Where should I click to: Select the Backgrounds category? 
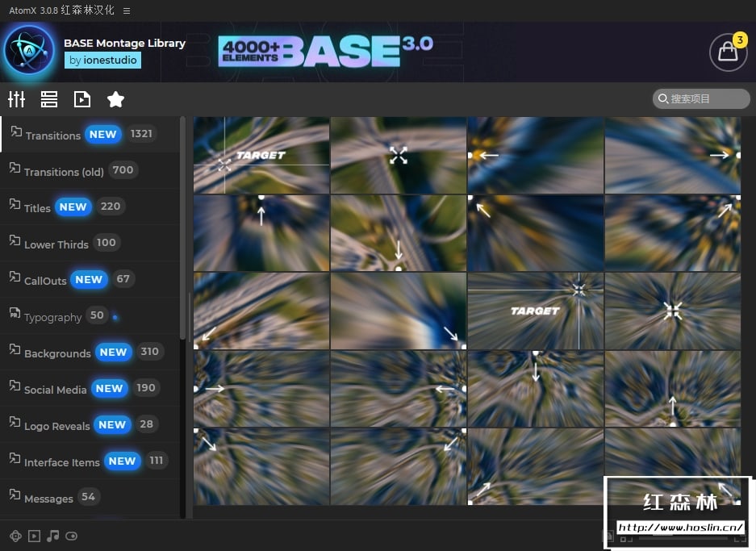pyautogui.click(x=90, y=353)
